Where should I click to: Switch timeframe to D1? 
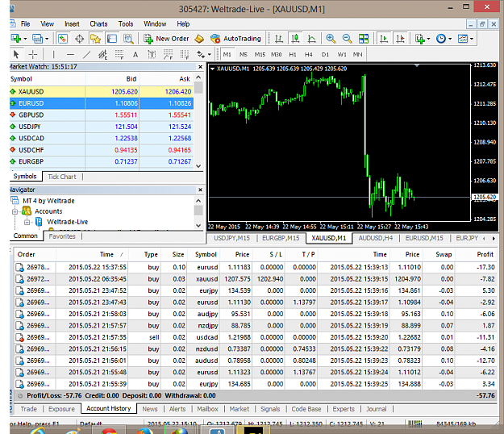[x=325, y=55]
